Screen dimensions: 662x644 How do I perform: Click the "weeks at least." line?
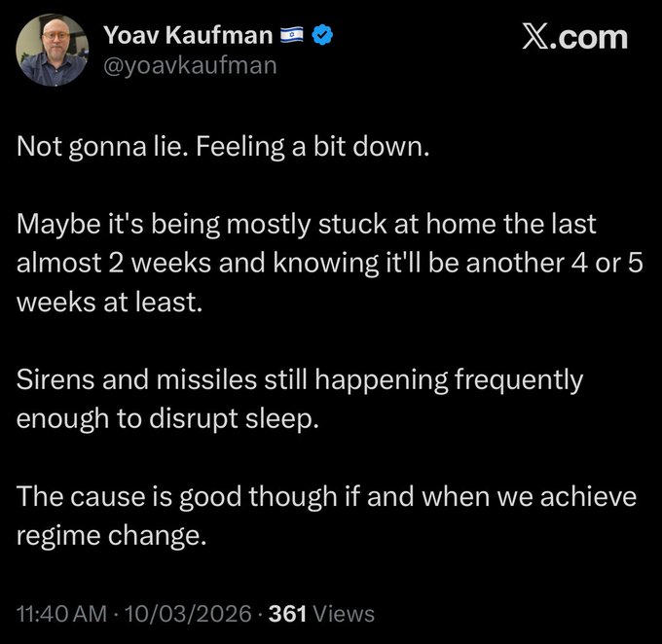coord(108,301)
